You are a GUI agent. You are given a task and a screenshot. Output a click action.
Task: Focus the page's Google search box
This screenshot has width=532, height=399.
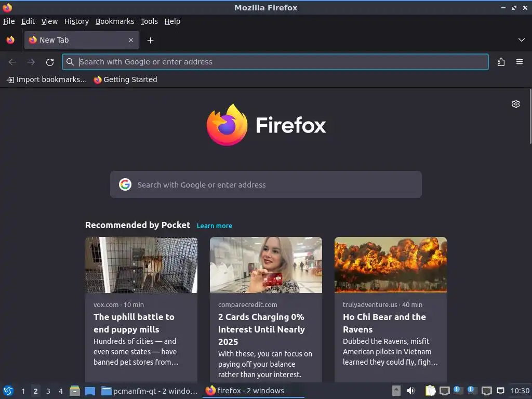(x=265, y=184)
